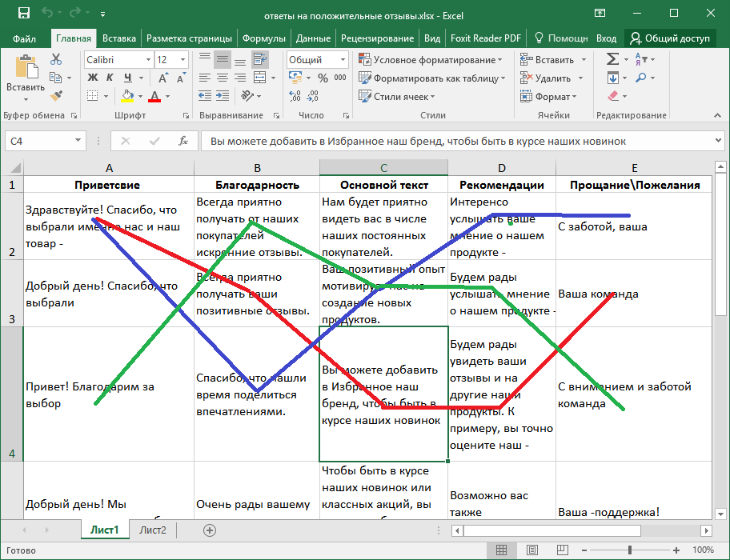
Task: Apply red font color A
Action: click(x=154, y=96)
